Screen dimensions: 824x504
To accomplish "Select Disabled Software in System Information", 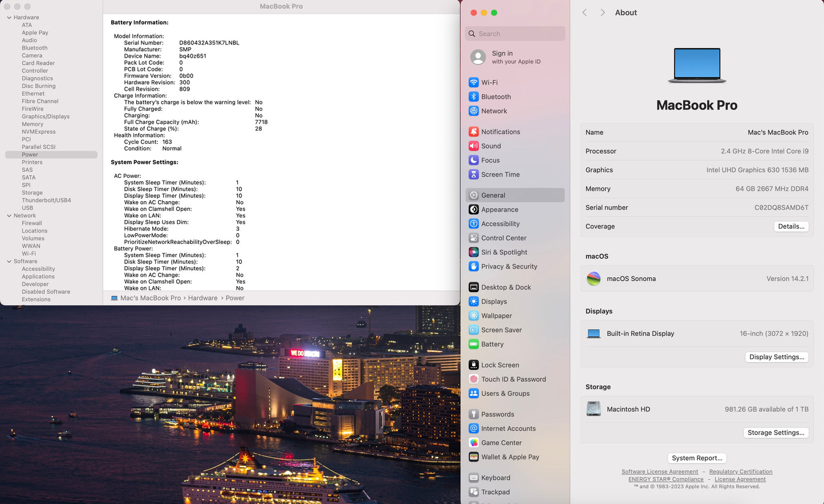I will [x=46, y=292].
